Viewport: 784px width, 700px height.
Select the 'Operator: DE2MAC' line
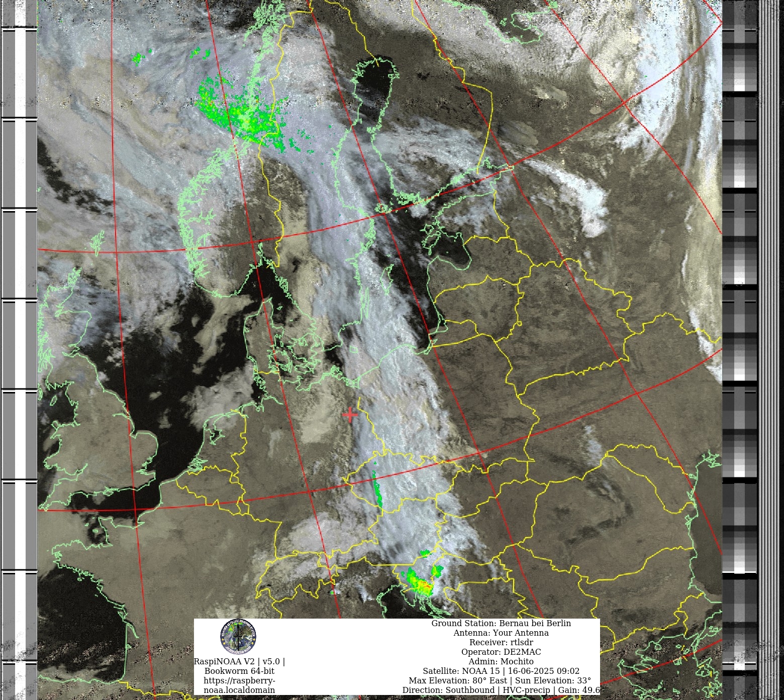click(x=501, y=652)
